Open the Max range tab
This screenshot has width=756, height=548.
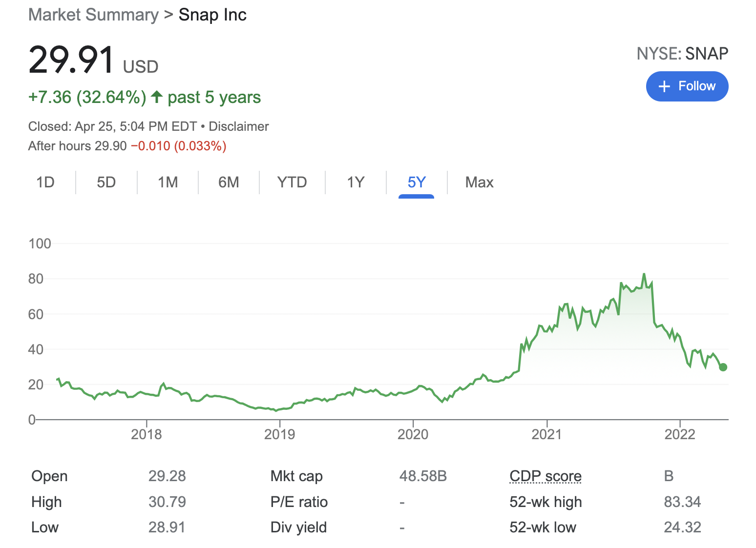coord(479,183)
